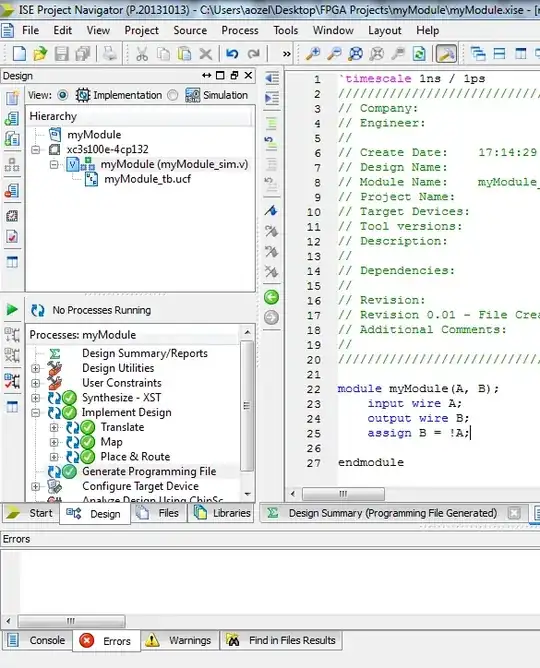The height and width of the screenshot is (668, 540).
Task: Toggle the highlighted wrench tool icon
Action: (x=446, y=54)
